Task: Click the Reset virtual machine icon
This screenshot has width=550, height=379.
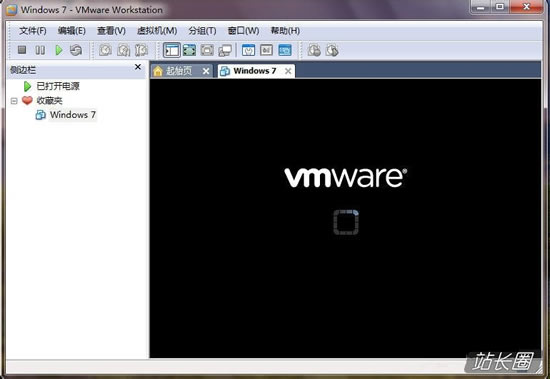Action: pyautogui.click(x=76, y=50)
